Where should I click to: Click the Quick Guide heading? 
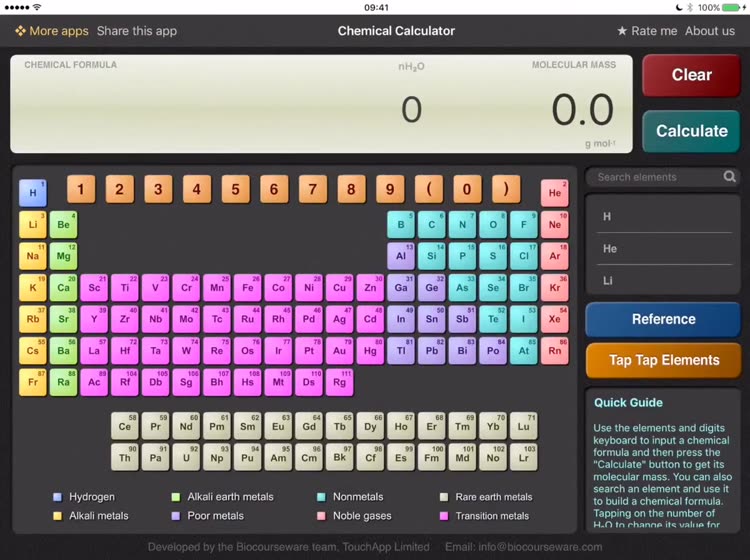click(628, 403)
